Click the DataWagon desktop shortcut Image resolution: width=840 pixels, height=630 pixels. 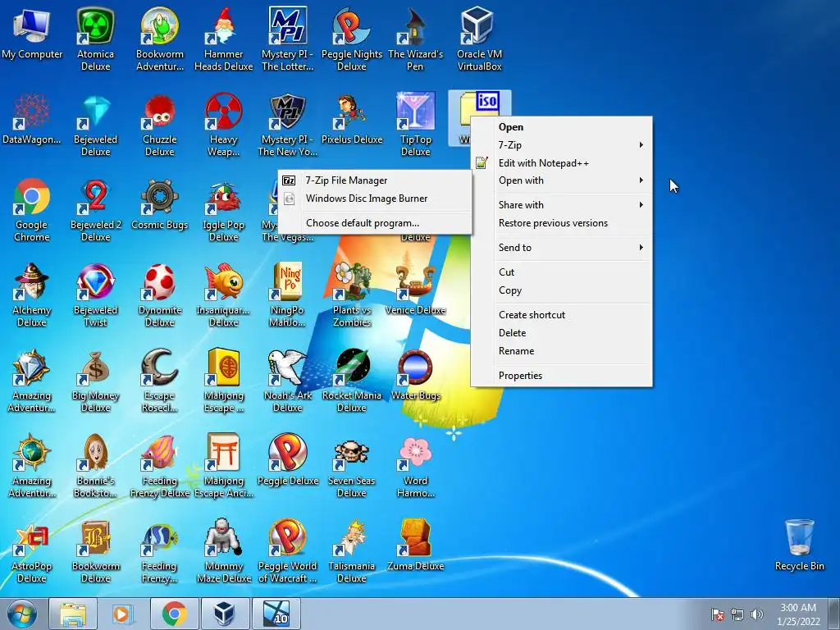tap(32, 119)
